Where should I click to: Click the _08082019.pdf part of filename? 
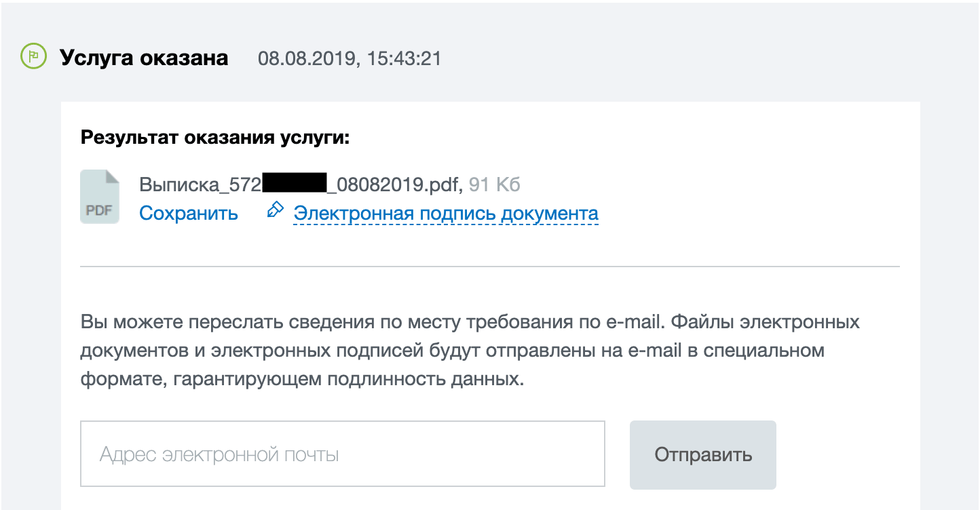tap(394, 184)
